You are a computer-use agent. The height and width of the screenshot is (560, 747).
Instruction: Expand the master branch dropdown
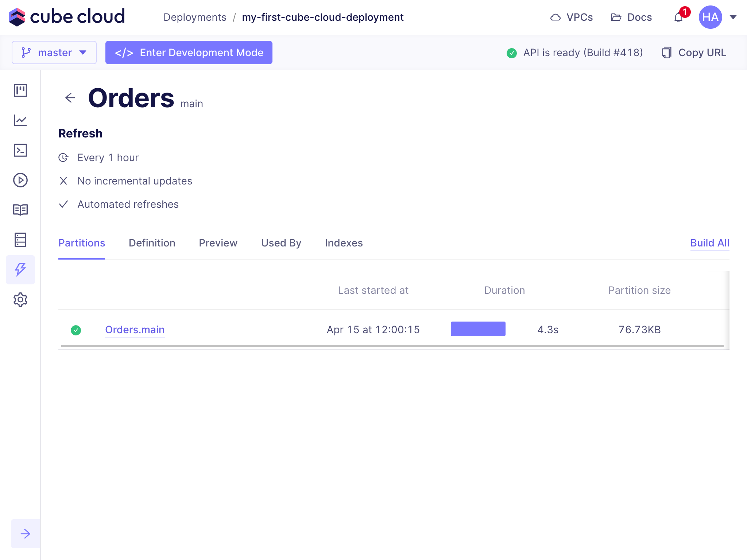[x=54, y=52]
